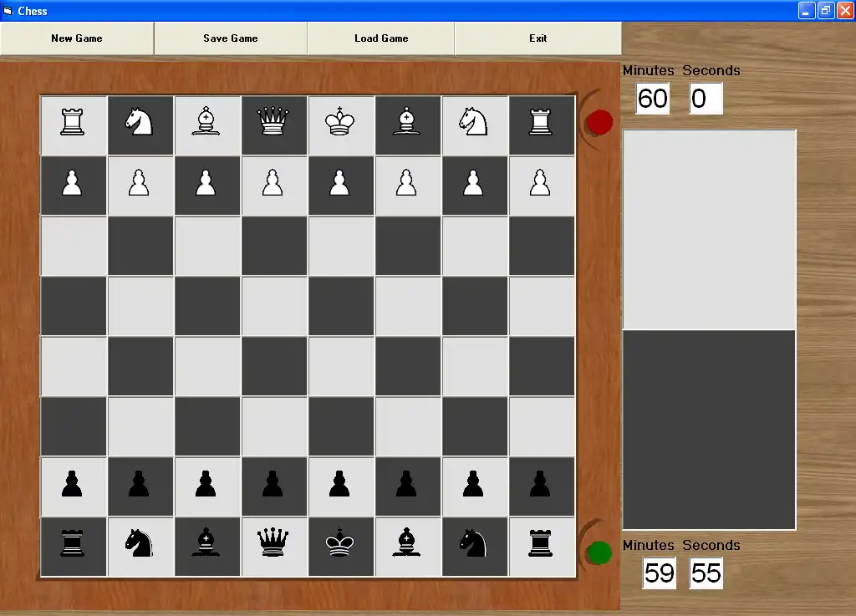Select the white pawn in front of the queen
Image resolution: width=856 pixels, height=616 pixels.
click(273, 183)
